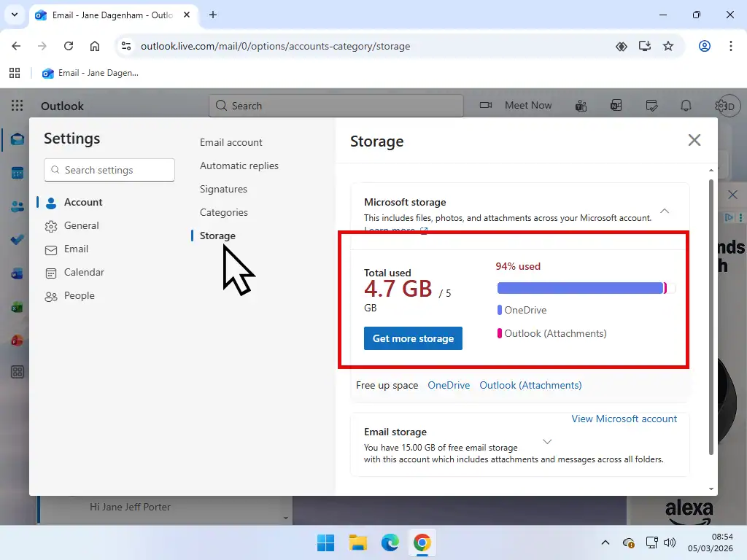Collapse the Microsoft storage section

point(664,209)
